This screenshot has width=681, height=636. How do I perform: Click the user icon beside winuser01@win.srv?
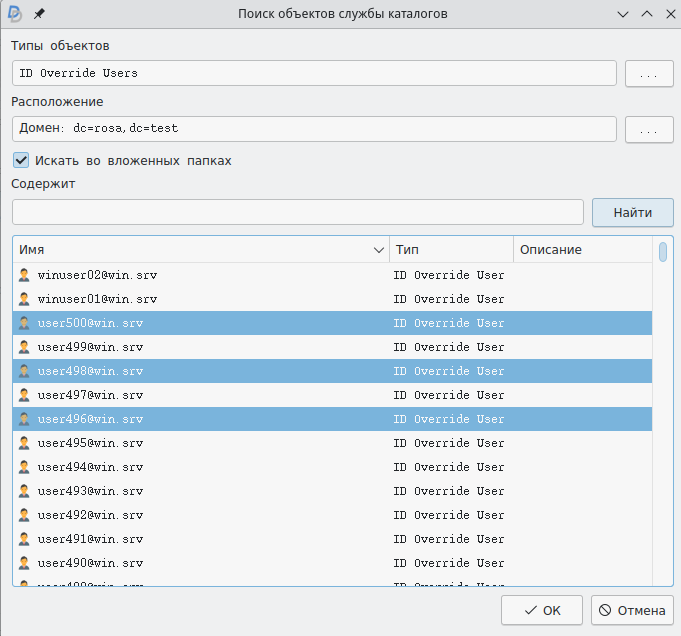[25, 299]
